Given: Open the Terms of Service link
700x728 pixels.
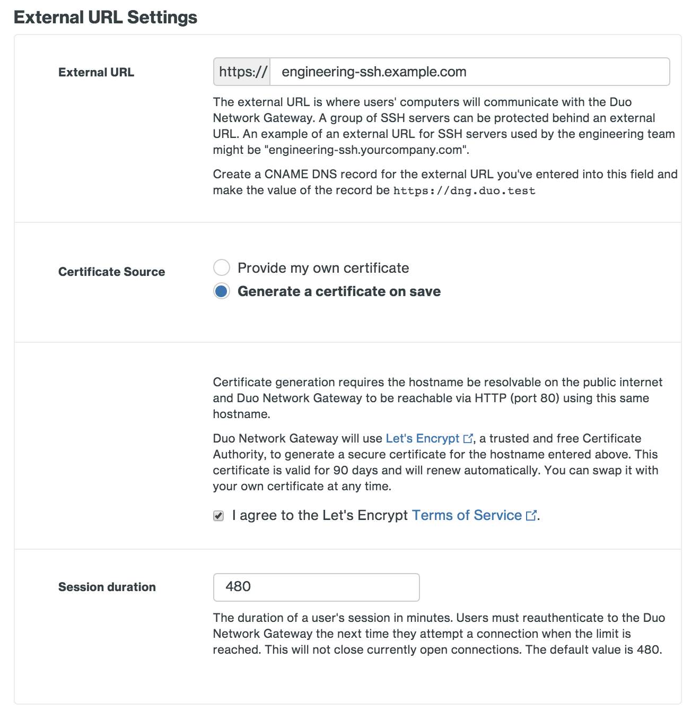Looking at the screenshot, I should pos(466,515).
